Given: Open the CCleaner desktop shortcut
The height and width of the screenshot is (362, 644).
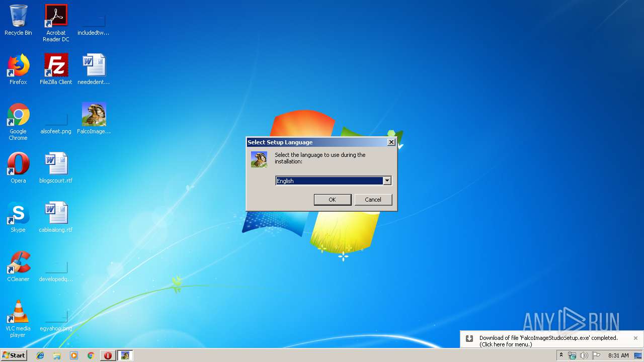Looking at the screenshot, I should point(18,266).
